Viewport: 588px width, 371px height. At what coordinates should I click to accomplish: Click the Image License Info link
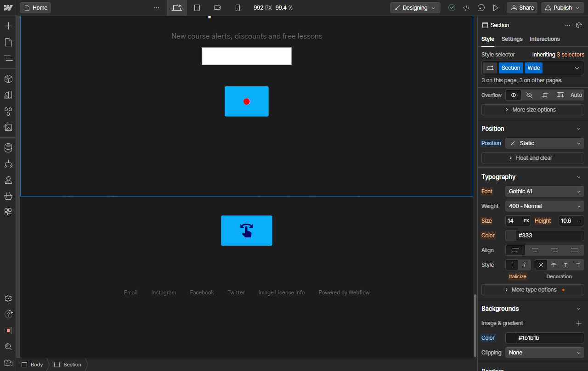pyautogui.click(x=282, y=292)
